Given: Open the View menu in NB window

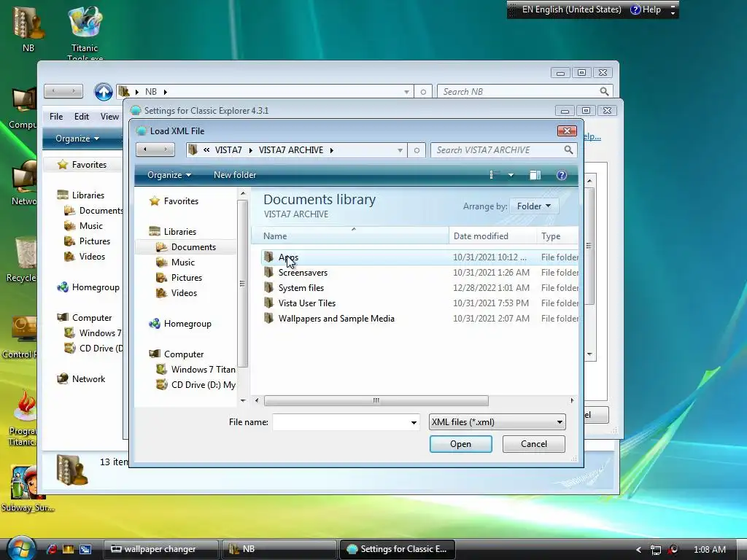Looking at the screenshot, I should (x=109, y=116).
